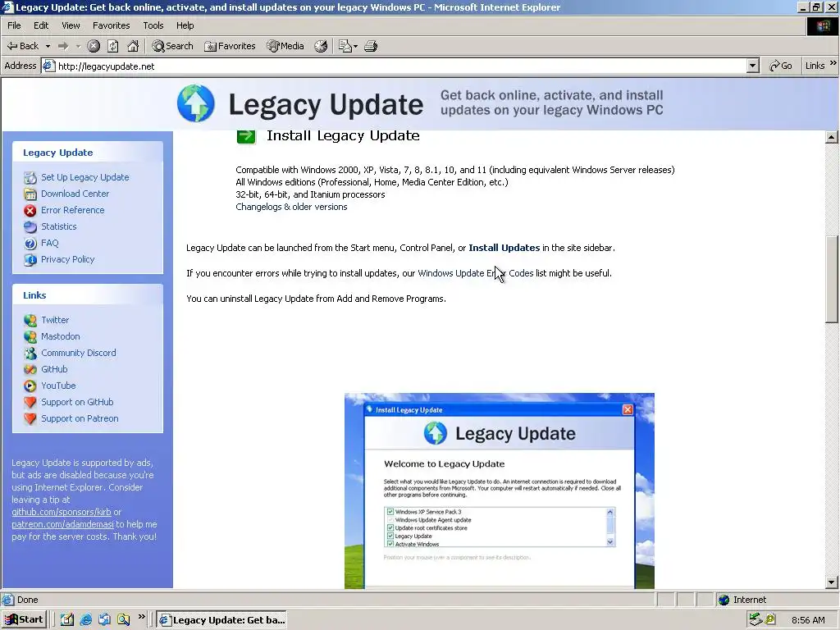Click the Internet zone status indicator
The width and height of the screenshot is (840, 630).
tap(742, 600)
